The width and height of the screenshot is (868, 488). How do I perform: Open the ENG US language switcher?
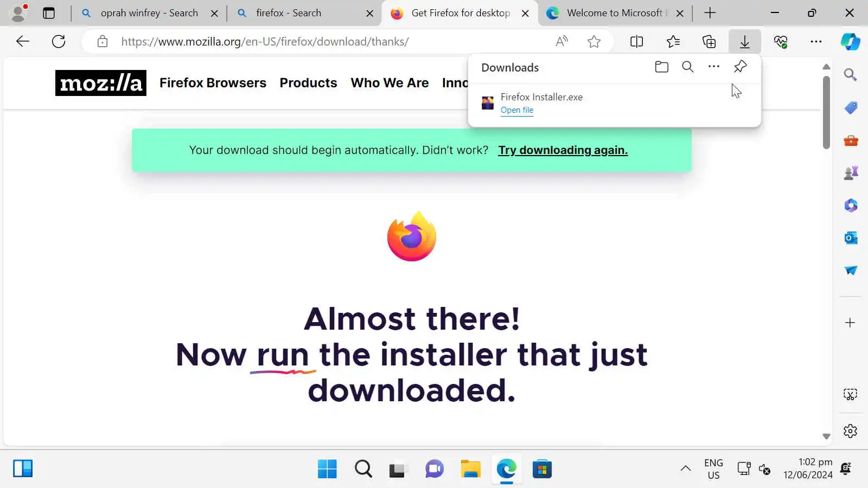[713, 469]
